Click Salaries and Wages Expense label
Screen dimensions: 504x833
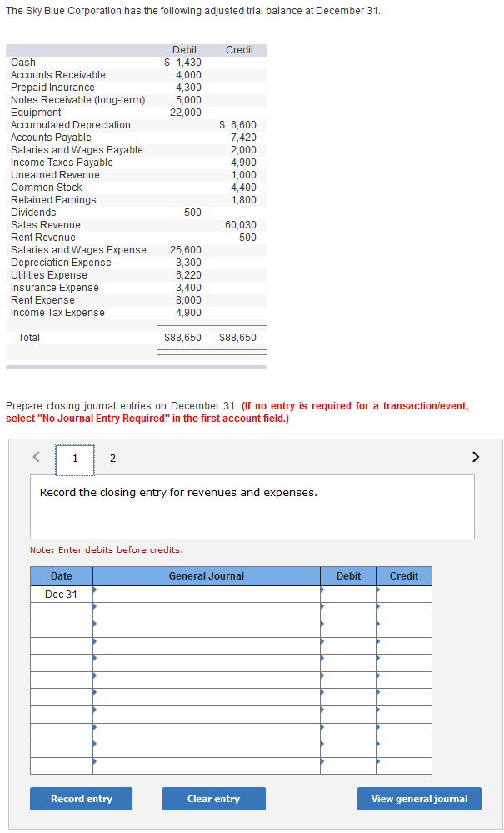point(78,249)
